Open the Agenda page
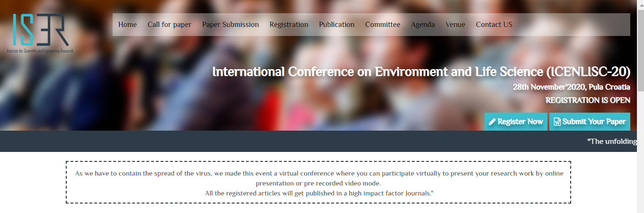Screen dimensions: 644x213 pyautogui.click(x=423, y=25)
